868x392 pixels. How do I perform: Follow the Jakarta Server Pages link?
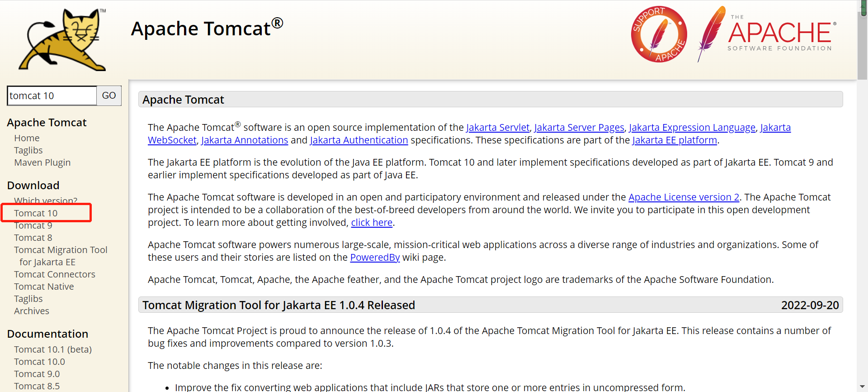coord(579,128)
